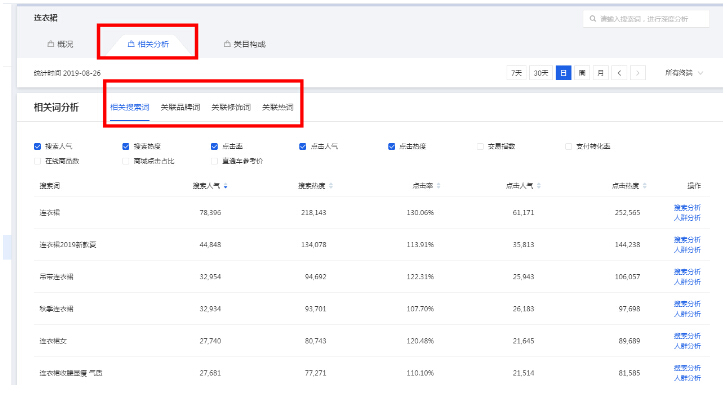Open the 类目构成 tab
Image resolution: width=727 pixels, height=395 pixels.
pos(245,45)
